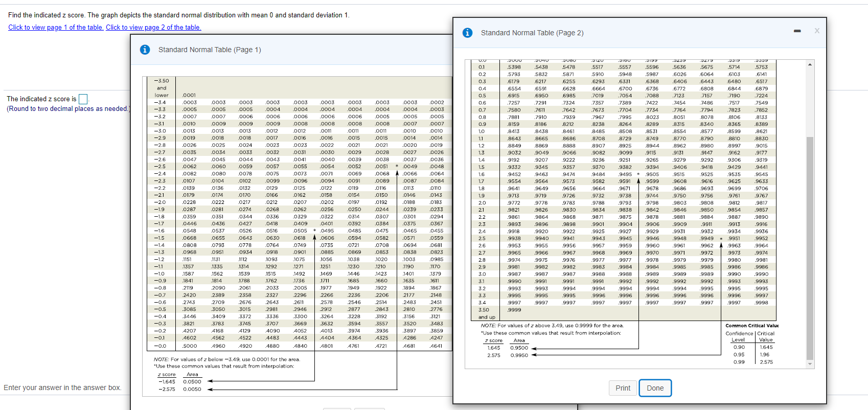Click the 0.9500 area in Page 2 footnote
The height and width of the screenshot is (410, 868).
519,348
